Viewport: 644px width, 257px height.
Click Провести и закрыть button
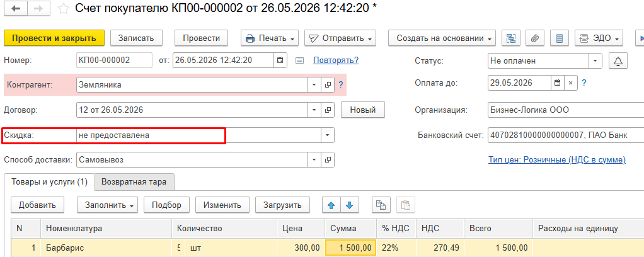[x=54, y=38]
